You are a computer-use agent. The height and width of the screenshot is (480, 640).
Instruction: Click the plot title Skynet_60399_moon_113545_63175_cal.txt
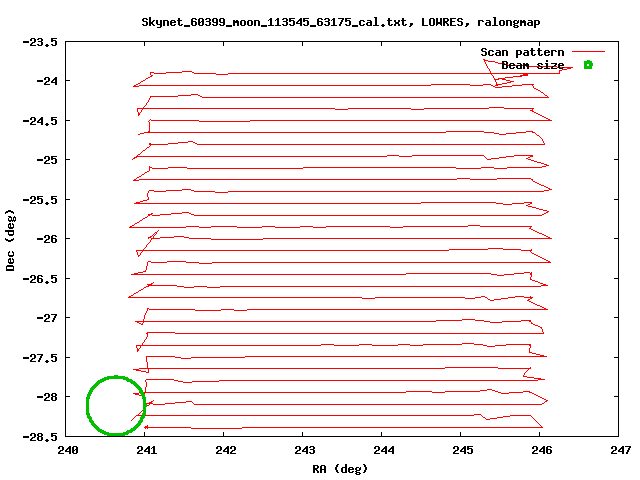[274, 22]
